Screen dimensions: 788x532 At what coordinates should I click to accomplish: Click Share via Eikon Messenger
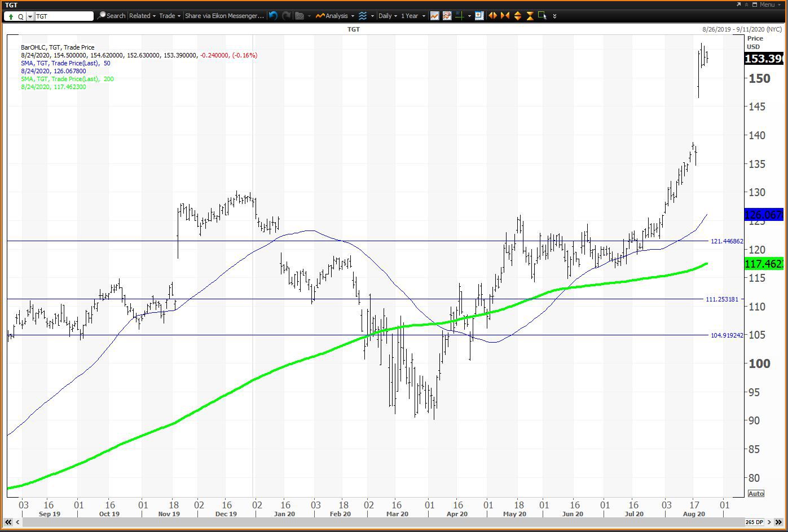[224, 16]
